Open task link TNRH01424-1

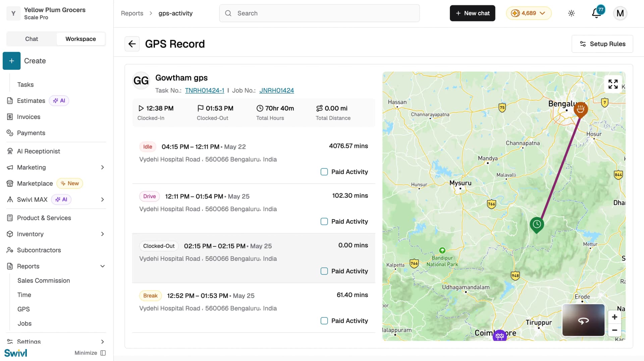[205, 91]
